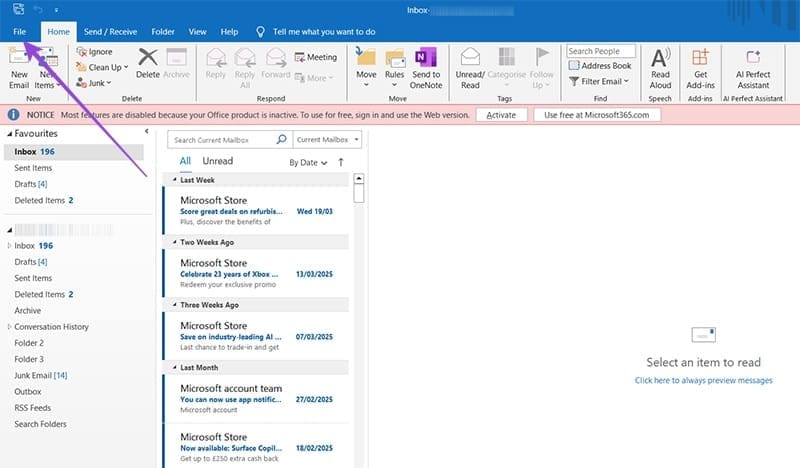Click the Activate button

tap(501, 115)
